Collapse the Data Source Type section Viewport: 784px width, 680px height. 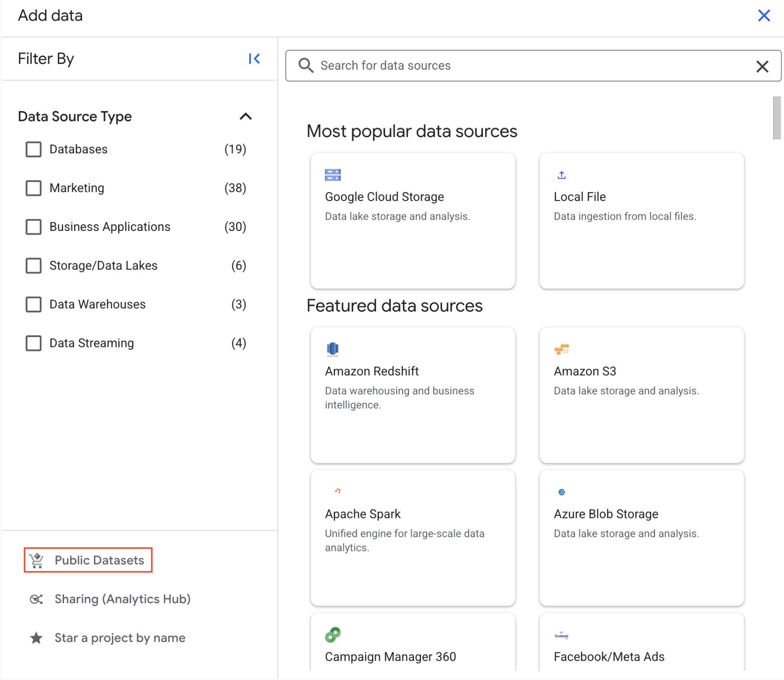246,117
